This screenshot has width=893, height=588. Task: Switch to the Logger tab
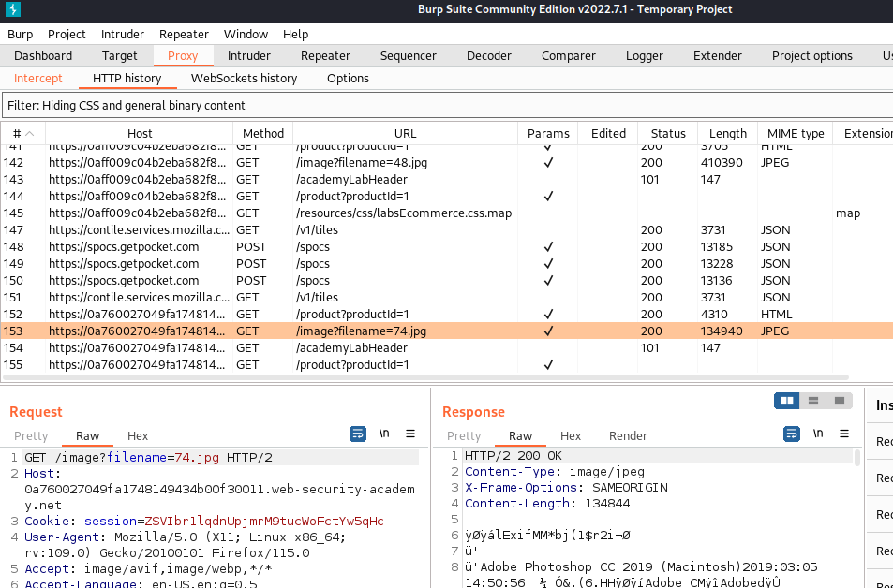pos(644,56)
